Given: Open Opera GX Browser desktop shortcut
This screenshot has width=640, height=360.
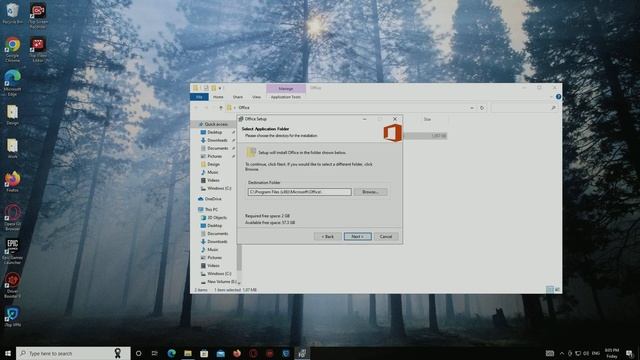Looking at the screenshot, I should click(x=12, y=218).
